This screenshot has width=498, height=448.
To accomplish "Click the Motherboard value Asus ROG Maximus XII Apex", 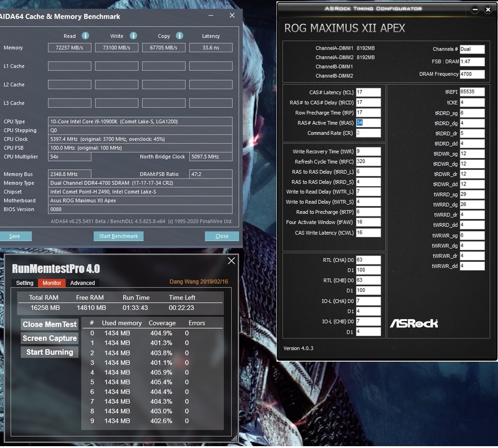I will tap(140, 200).
